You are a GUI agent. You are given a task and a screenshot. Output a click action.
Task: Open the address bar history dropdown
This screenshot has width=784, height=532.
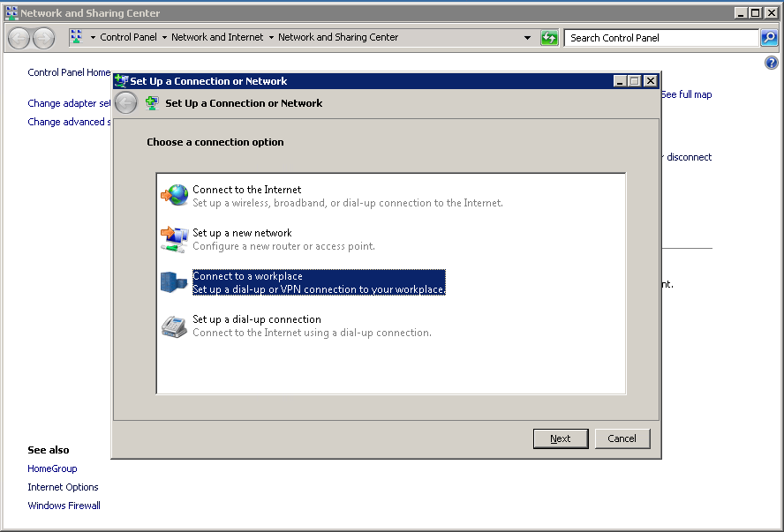click(x=528, y=38)
